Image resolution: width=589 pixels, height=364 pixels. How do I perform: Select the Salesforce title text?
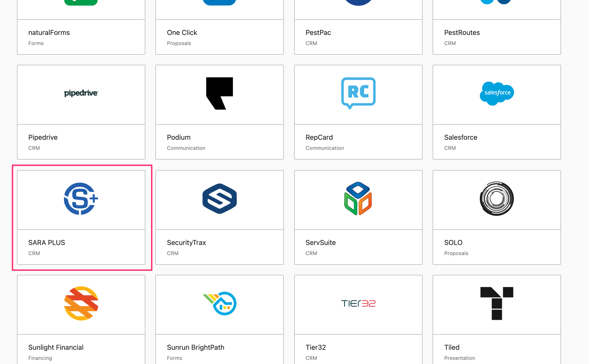(461, 137)
